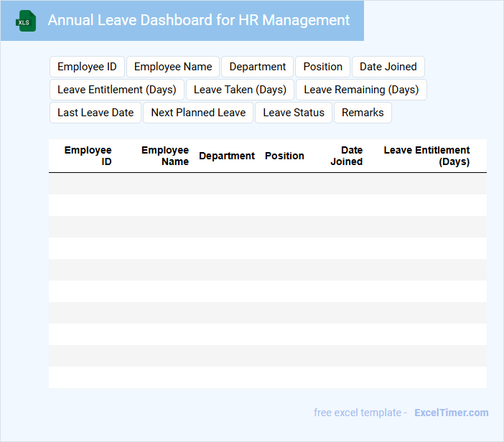
Task: Select the Next Planned Leave tag
Action: (x=198, y=113)
